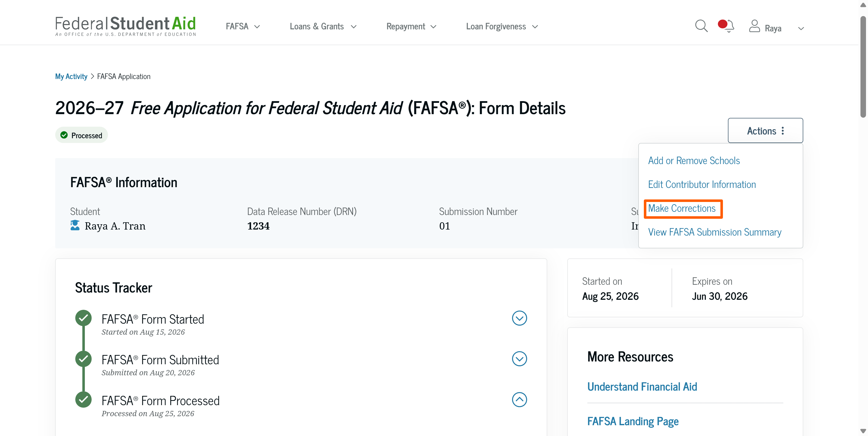Open the notifications bell icon
Image resolution: width=868 pixels, height=436 pixels.
tap(726, 26)
